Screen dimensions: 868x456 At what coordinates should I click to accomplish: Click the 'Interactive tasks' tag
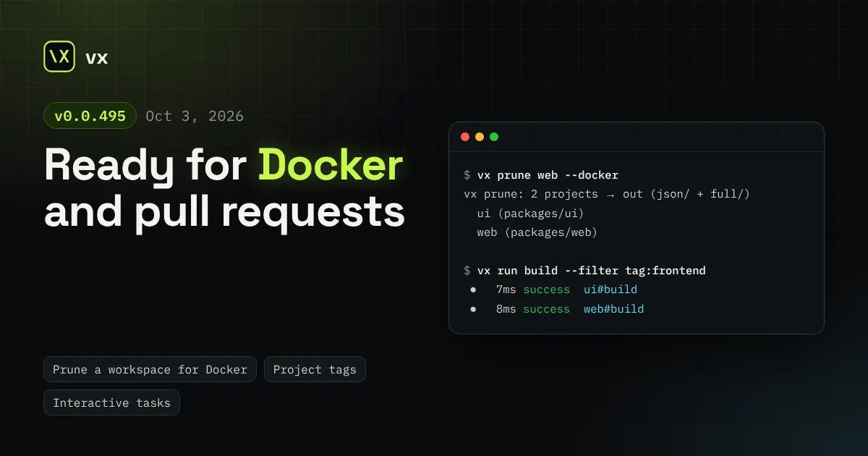click(x=111, y=402)
